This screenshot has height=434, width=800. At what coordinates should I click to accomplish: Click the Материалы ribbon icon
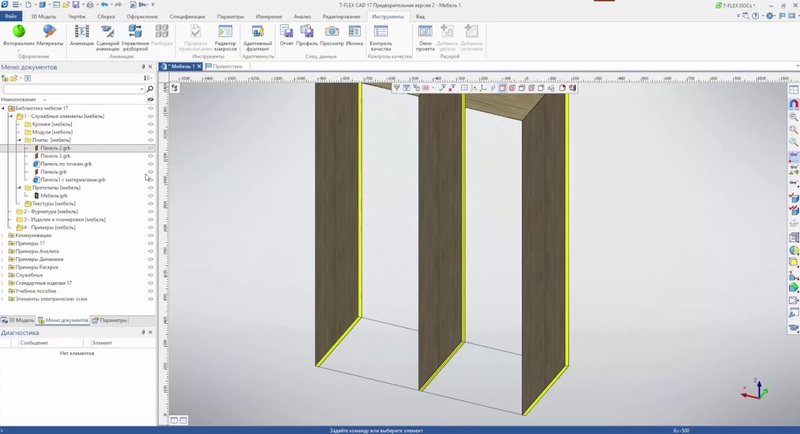click(49, 35)
